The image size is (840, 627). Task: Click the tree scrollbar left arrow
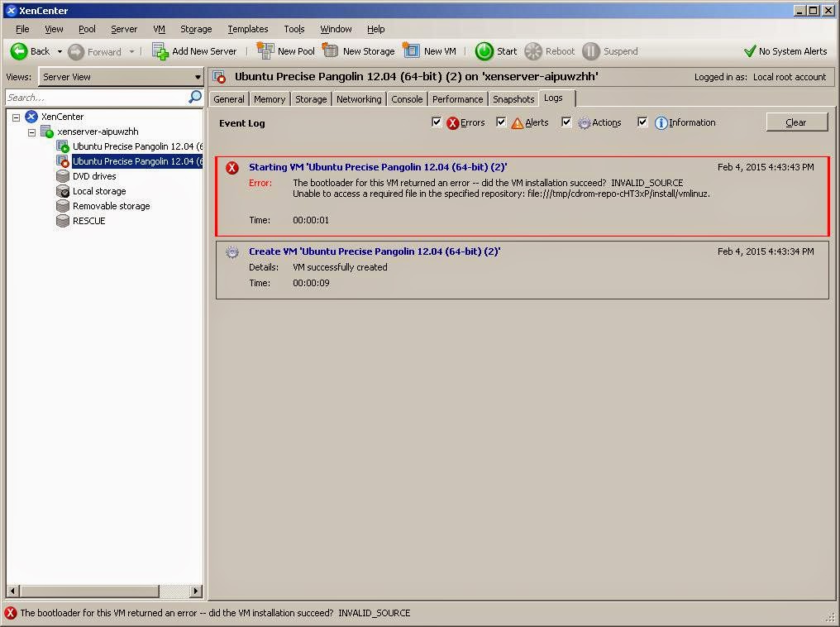(x=13, y=591)
